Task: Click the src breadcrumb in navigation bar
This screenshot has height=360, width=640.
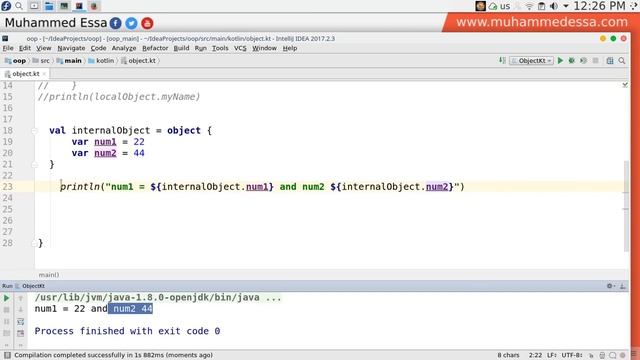Action: (x=41, y=60)
